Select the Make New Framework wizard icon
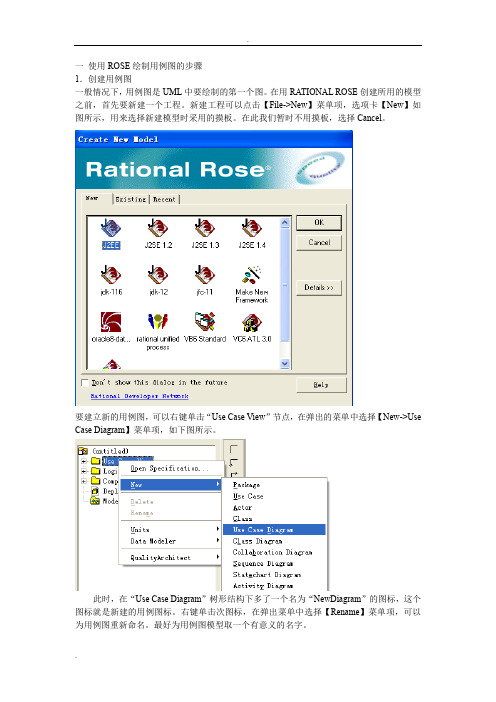This screenshot has width=496, height=702. pos(252,275)
